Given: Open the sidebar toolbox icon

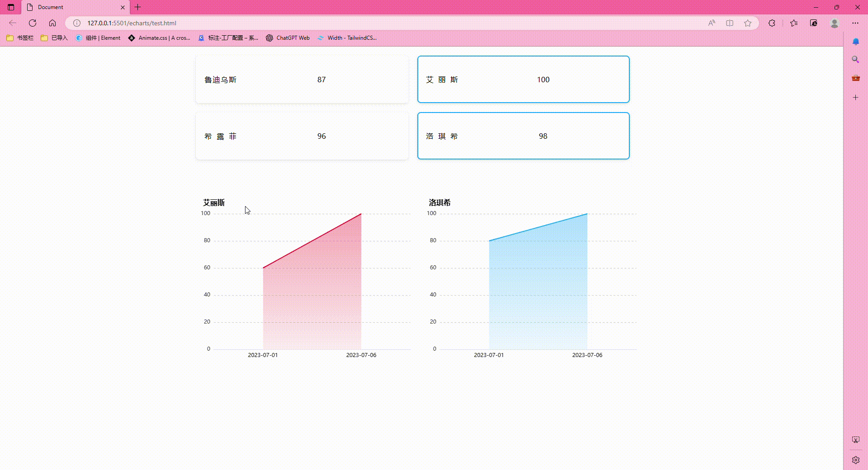Looking at the screenshot, I should pyautogui.click(x=855, y=78).
